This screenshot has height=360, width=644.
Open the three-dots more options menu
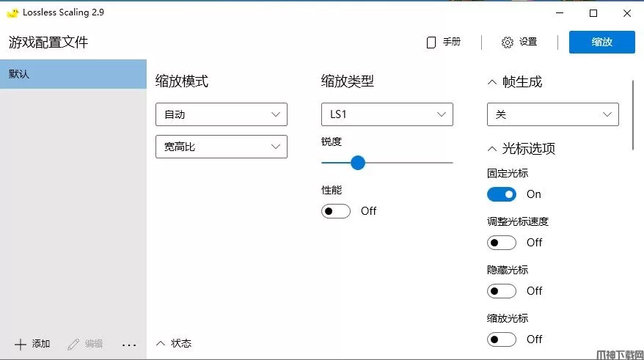pos(129,345)
